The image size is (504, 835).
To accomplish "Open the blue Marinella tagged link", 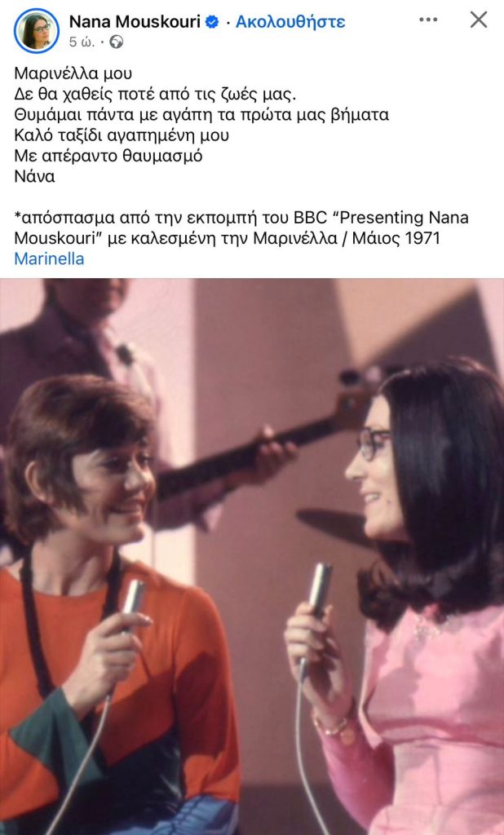I will point(49,258).
